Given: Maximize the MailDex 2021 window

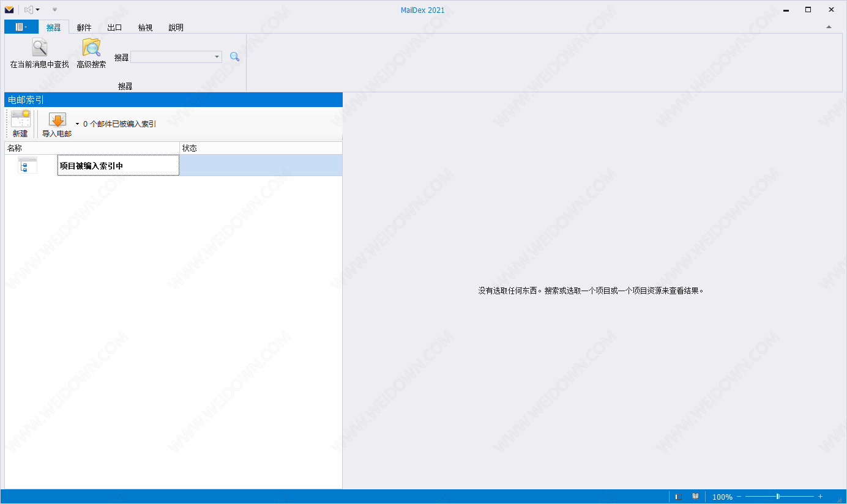Looking at the screenshot, I should (x=808, y=9).
